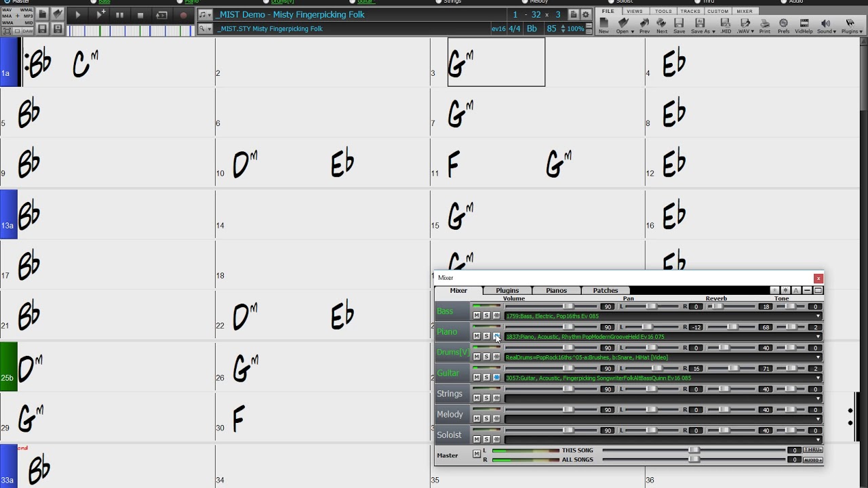Solo the Drums[V] track
Image resolution: width=868 pixels, height=488 pixels.
486,357
